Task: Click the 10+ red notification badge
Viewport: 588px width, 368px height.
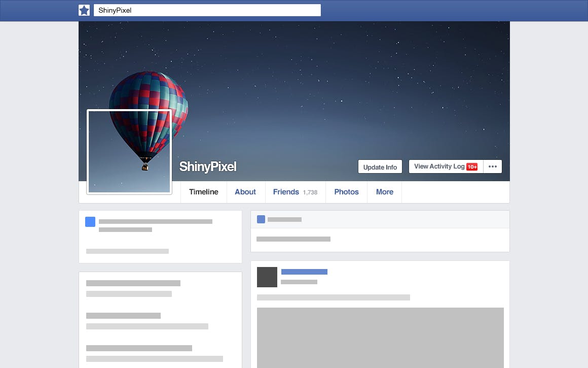Action: pos(472,166)
